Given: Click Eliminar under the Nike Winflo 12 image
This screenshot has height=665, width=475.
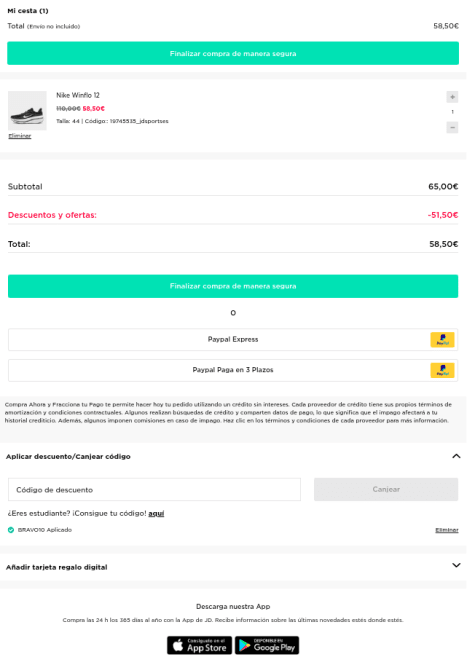Looking at the screenshot, I should click(20, 136).
